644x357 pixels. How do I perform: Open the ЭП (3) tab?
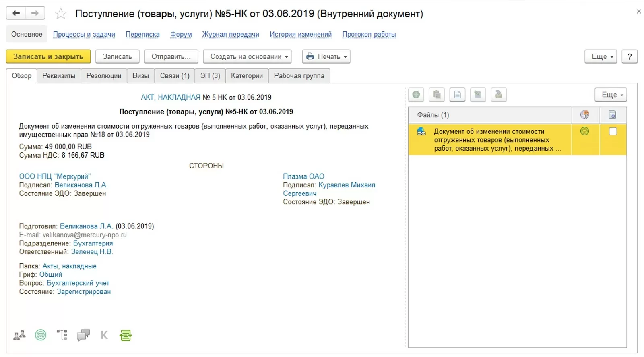pos(210,76)
